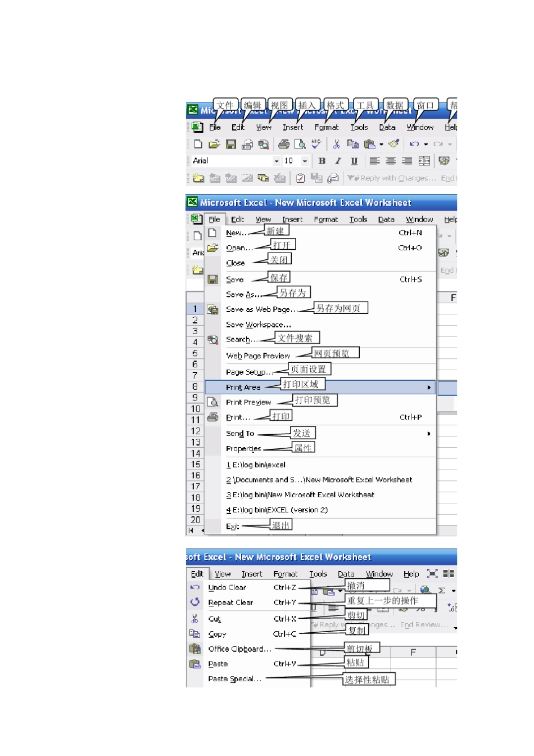534x756 pixels.
Task: Open the Arial font name dropdown arrow
Action: coord(276,161)
